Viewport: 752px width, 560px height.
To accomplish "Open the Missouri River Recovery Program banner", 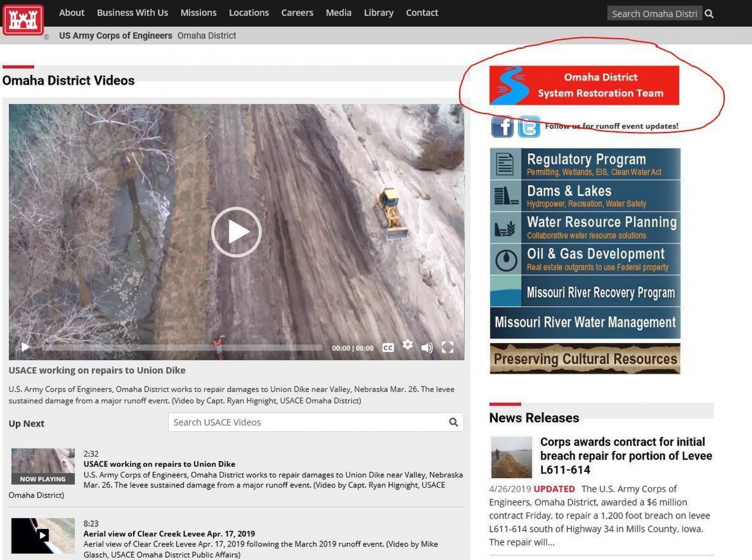I will [x=585, y=291].
